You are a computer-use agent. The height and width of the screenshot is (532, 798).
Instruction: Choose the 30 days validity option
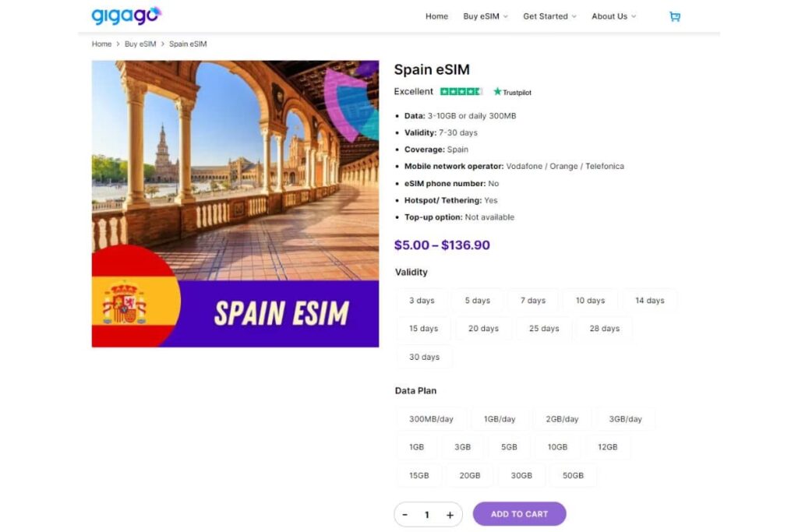[424, 357]
